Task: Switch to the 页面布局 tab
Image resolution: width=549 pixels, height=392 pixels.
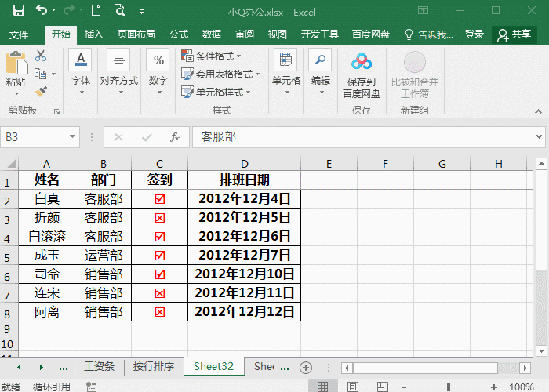Action: click(136, 34)
